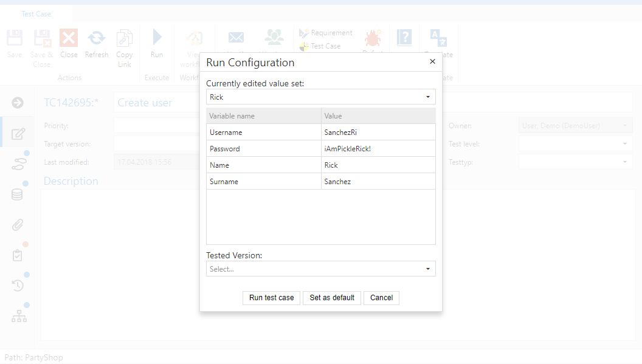Close the Run Configuration dialog with X

pyautogui.click(x=432, y=61)
